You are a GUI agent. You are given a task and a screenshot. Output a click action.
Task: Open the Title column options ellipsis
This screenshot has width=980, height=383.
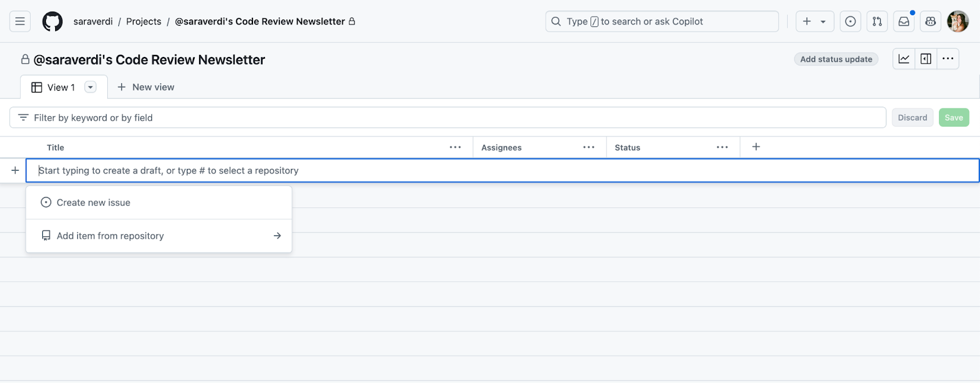[x=455, y=147]
